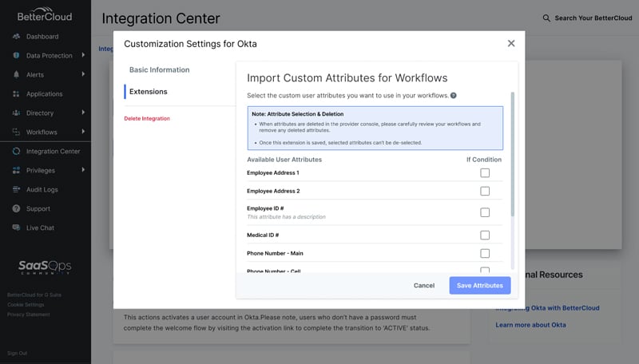The height and width of the screenshot is (364, 639).
Task: Click the help icon beside workflows description
Action: tap(454, 96)
